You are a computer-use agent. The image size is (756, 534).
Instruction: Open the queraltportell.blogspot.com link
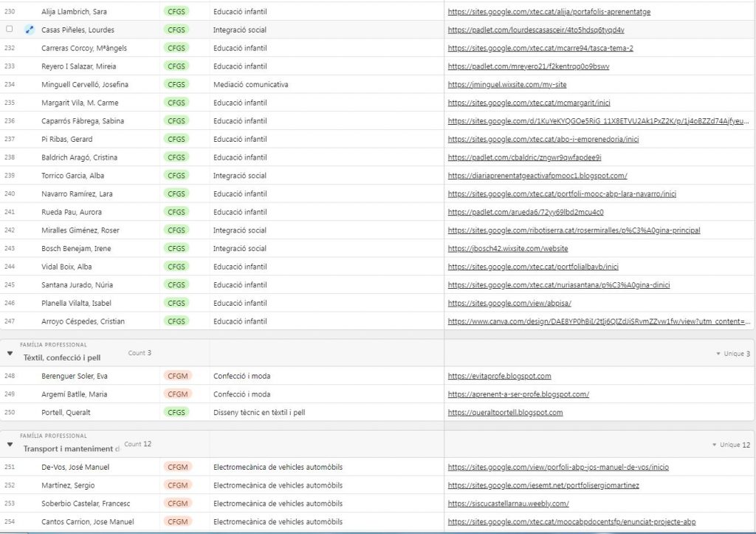pos(505,413)
